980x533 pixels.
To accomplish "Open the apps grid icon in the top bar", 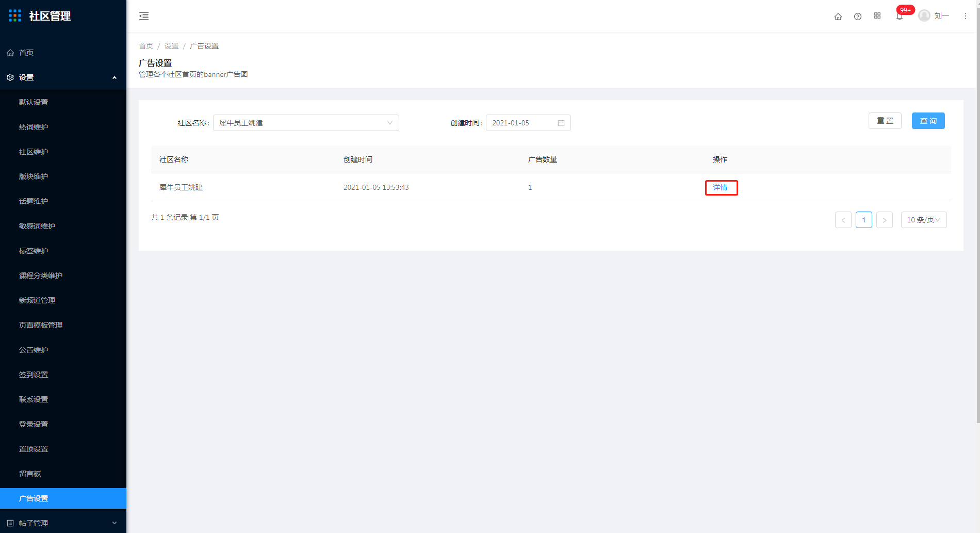I will (877, 16).
